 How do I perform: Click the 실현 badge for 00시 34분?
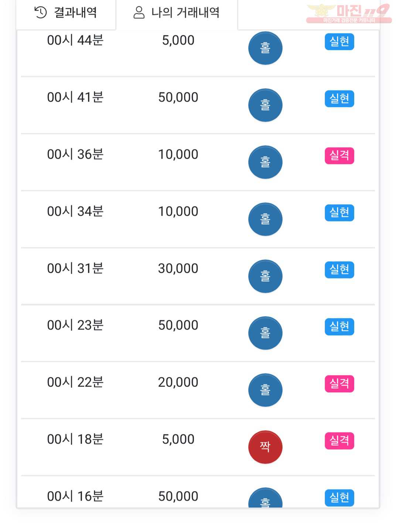(339, 213)
